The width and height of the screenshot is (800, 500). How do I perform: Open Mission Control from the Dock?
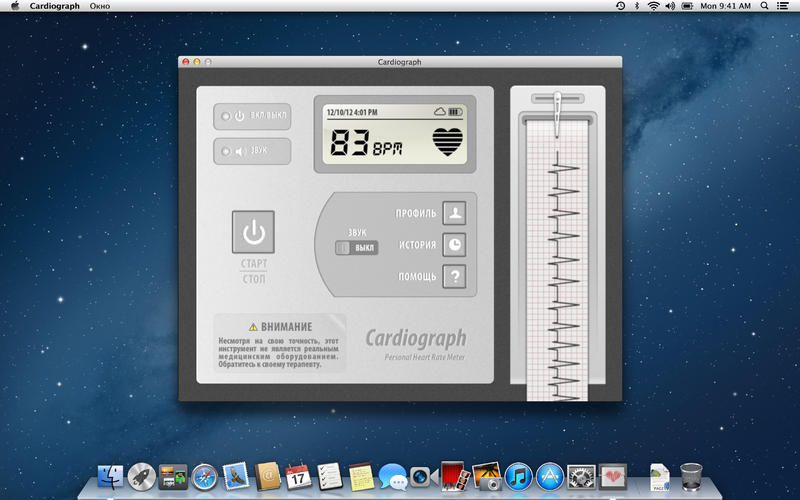click(173, 477)
